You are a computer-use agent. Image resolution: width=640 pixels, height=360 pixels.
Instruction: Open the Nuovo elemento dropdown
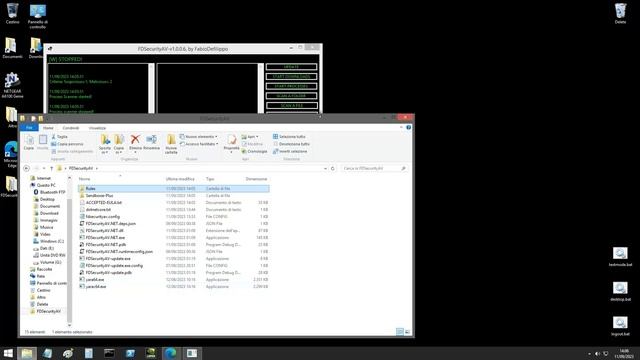point(199,136)
